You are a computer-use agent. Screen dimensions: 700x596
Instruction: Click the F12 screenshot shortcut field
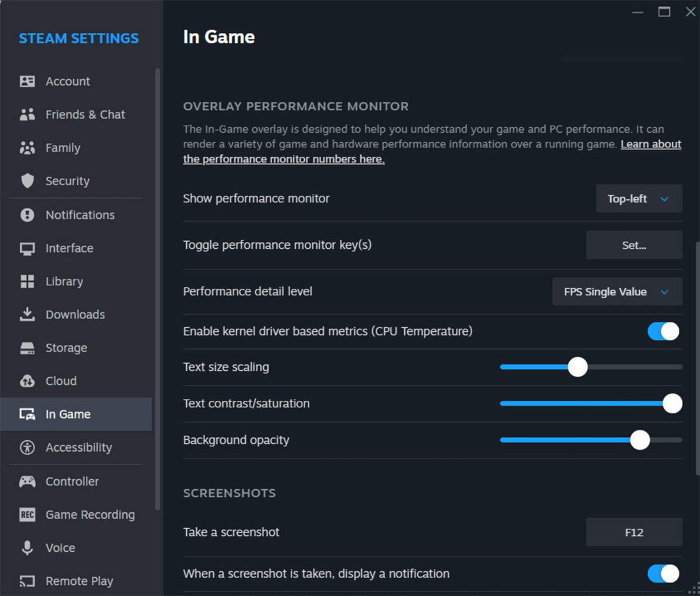[634, 532]
